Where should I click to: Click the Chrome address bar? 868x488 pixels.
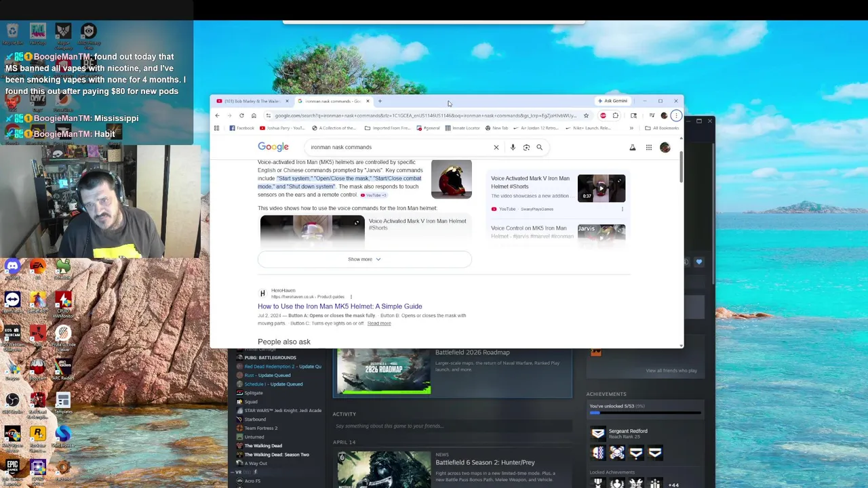click(x=426, y=116)
